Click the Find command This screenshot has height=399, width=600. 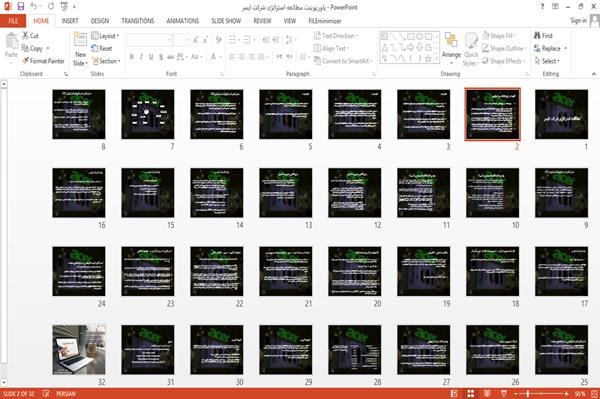[x=543, y=36]
